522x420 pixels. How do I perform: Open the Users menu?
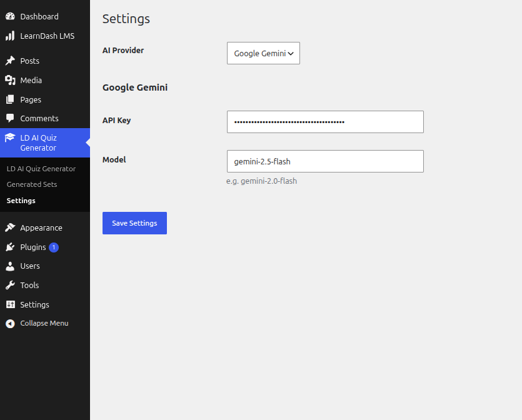click(45, 266)
